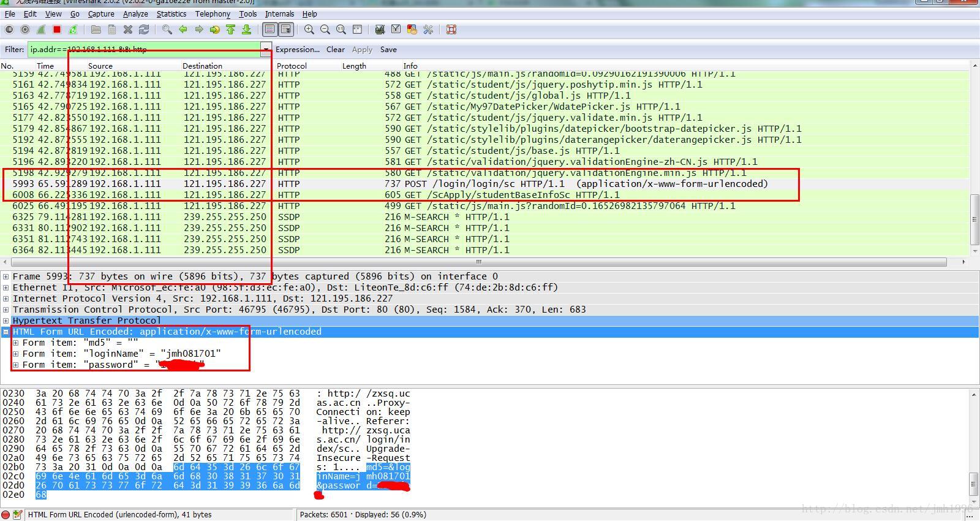Go to specific packet number icon
Viewport: 980px width, 521px height.
(x=214, y=29)
